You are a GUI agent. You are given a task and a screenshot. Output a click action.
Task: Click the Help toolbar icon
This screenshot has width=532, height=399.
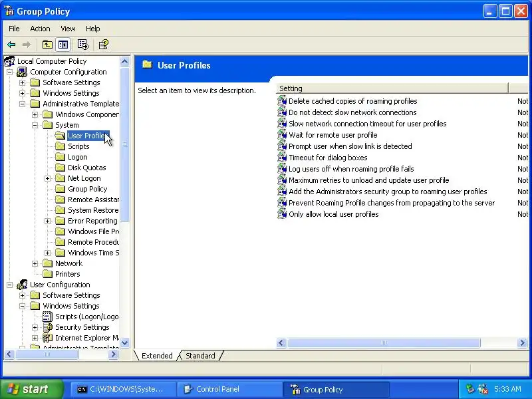pyautogui.click(x=103, y=45)
